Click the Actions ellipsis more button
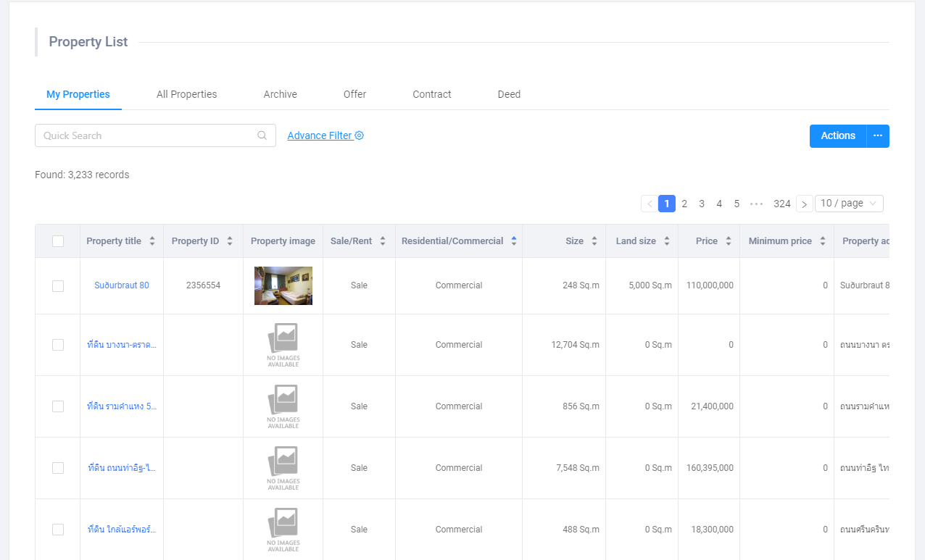Viewport: 925px width, 560px height. point(878,135)
